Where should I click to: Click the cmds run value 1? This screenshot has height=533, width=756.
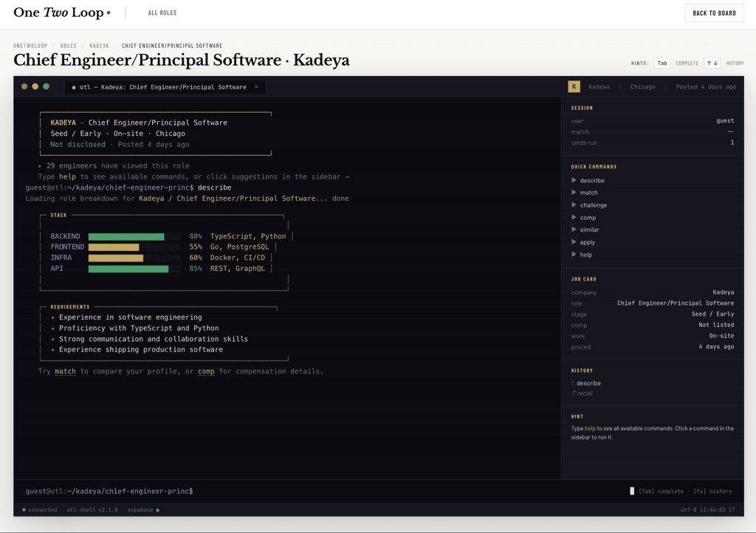[732, 142]
